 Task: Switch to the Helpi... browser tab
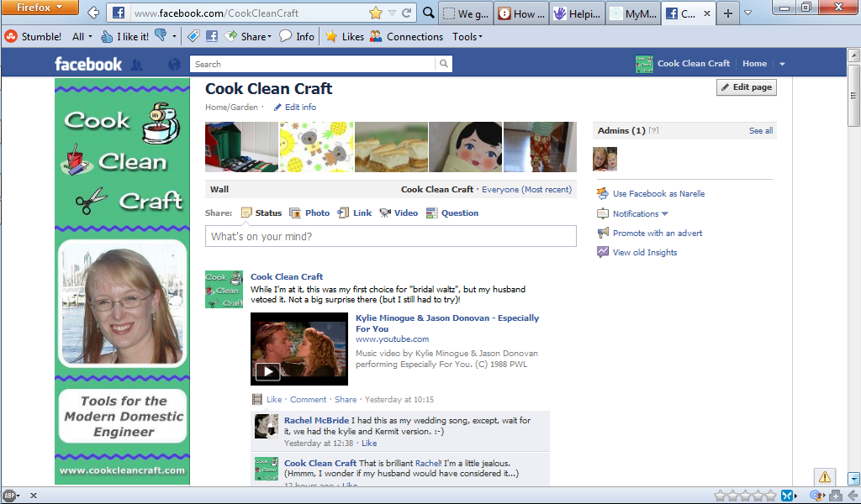578,13
